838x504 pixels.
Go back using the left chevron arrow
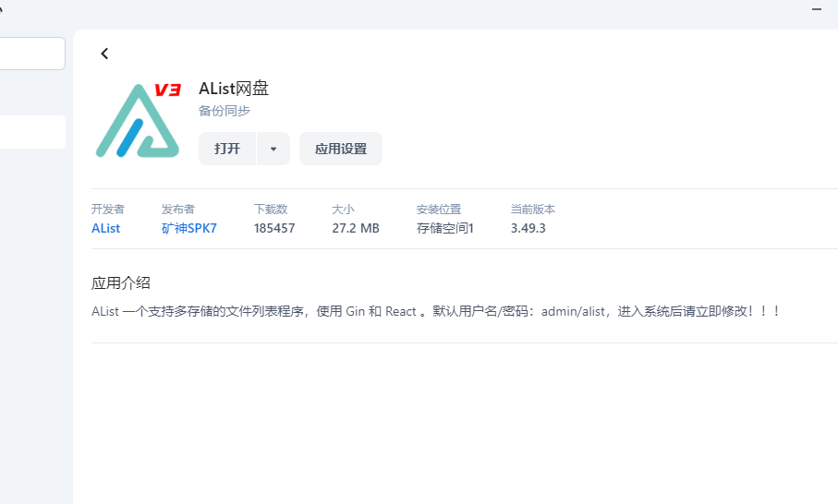[104, 54]
